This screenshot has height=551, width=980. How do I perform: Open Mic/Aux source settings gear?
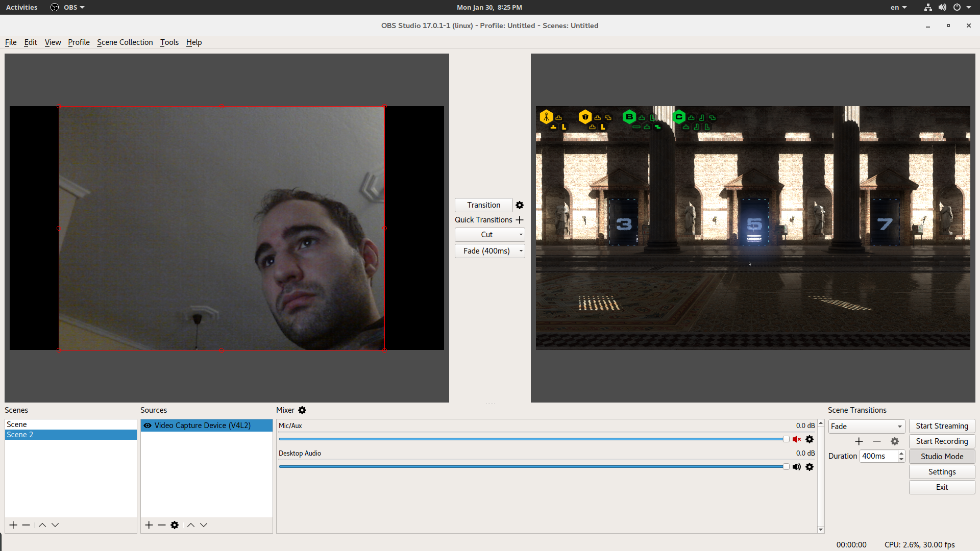point(810,439)
